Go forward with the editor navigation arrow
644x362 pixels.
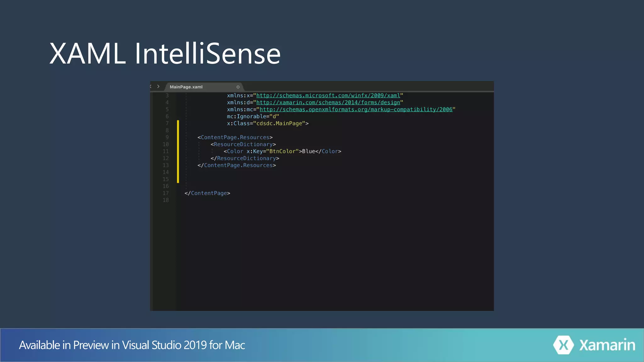[158, 86]
